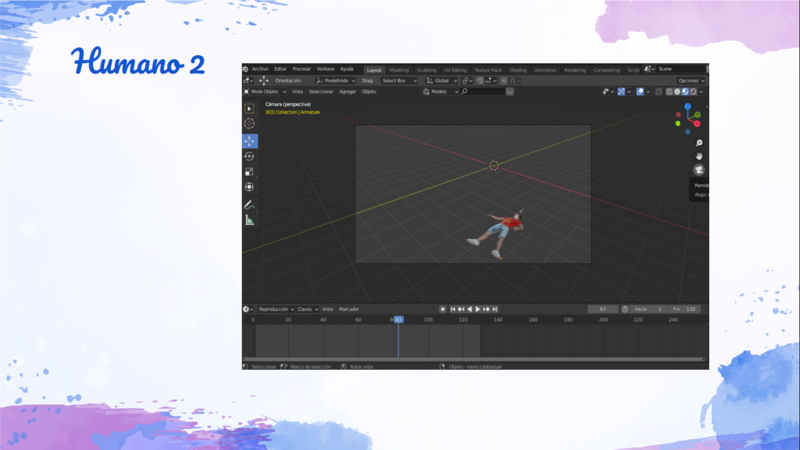Activate the Move tool
This screenshot has width=800, height=450.
coord(249,141)
